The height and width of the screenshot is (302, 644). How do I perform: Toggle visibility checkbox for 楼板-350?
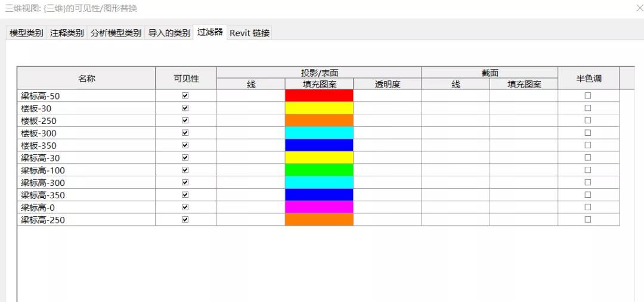point(185,145)
